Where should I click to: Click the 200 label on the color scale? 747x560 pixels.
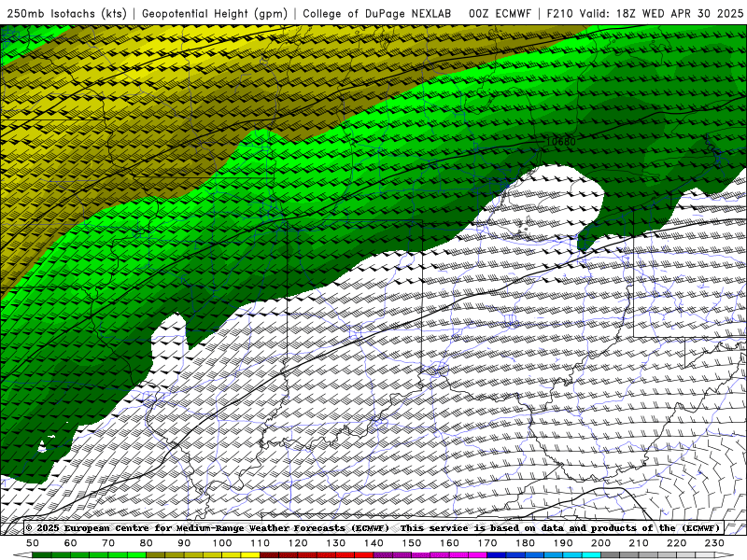(x=600, y=543)
